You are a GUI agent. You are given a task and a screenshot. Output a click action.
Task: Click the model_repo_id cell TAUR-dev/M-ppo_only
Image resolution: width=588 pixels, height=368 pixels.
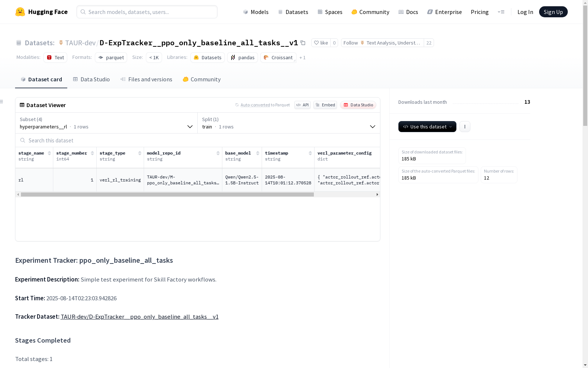[183, 180]
